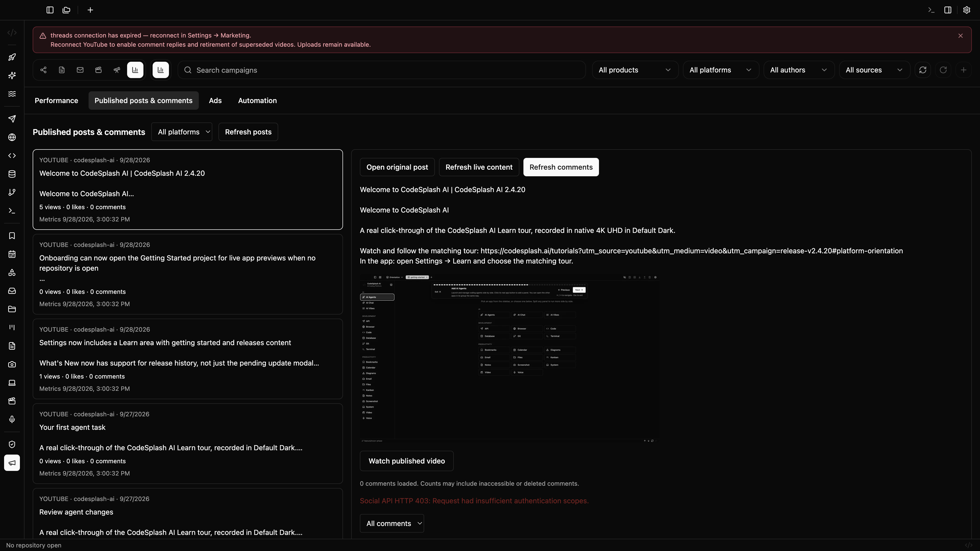The width and height of the screenshot is (980, 551).
Task: Expand the All products dropdown
Action: (x=635, y=70)
